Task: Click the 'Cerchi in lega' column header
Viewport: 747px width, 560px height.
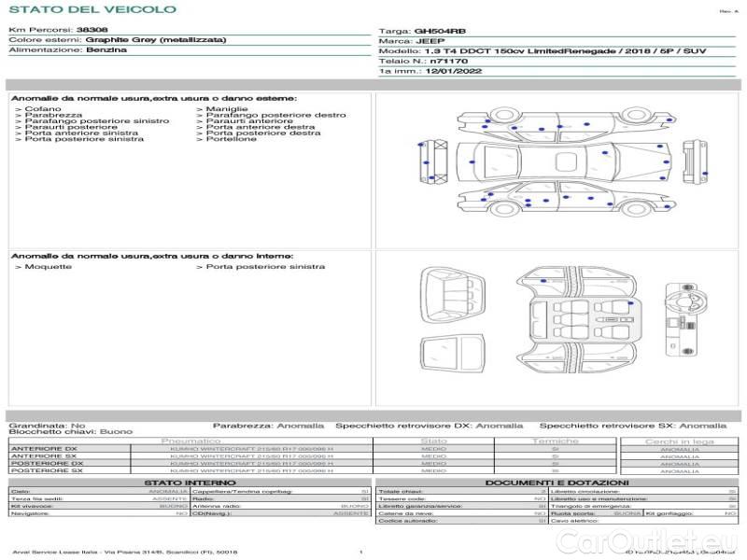Action: pos(680,441)
